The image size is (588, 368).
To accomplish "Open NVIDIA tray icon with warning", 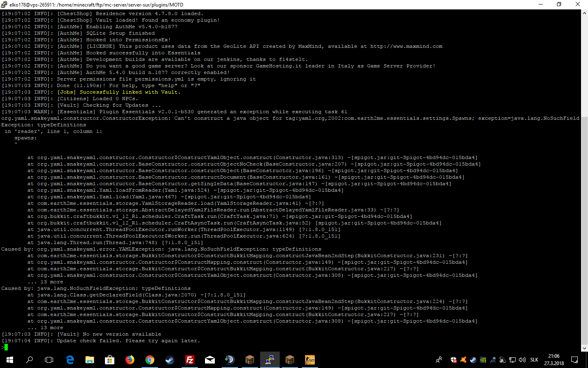I will click(x=483, y=360).
